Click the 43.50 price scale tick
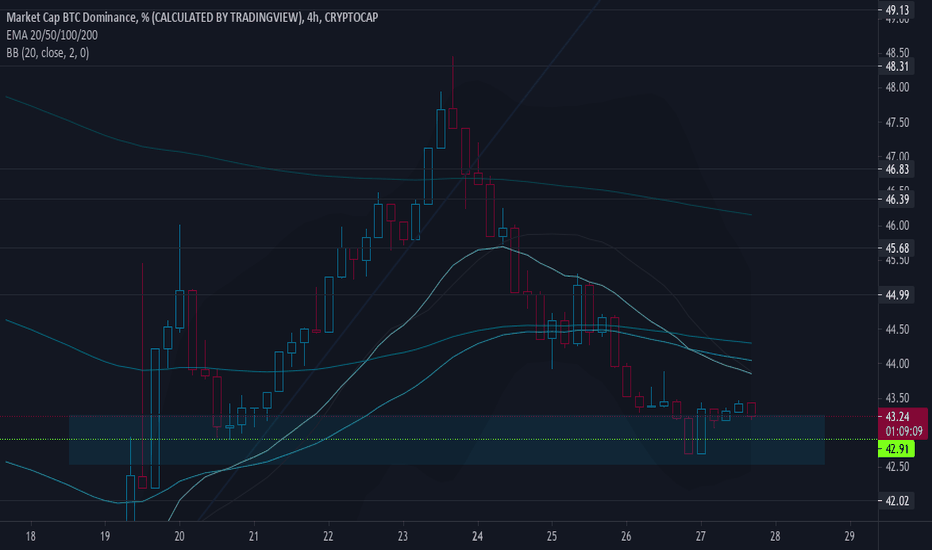Viewport: 932px width, 550px height. coord(897,398)
